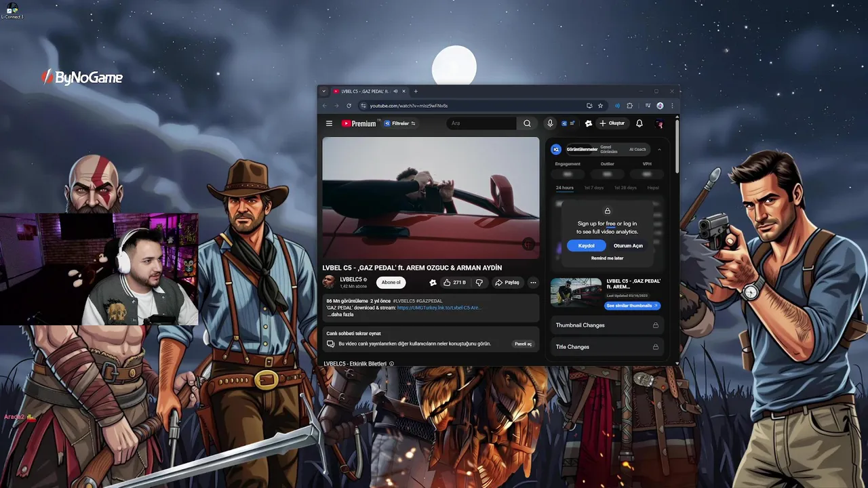Click See similar thumbnails button
This screenshot has width=868, height=488.
[x=632, y=306]
